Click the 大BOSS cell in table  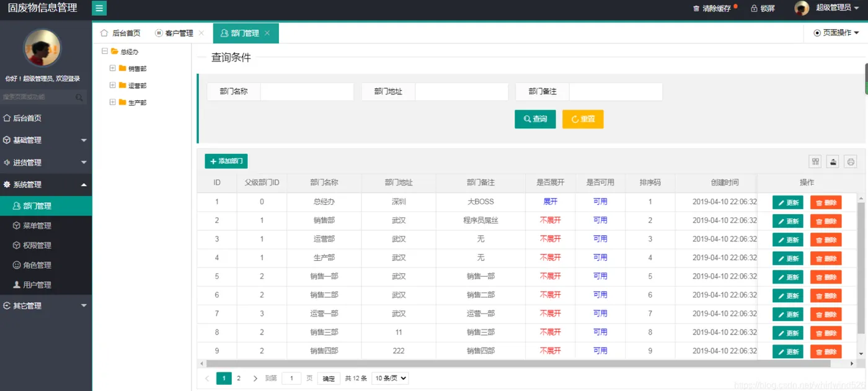tap(480, 202)
